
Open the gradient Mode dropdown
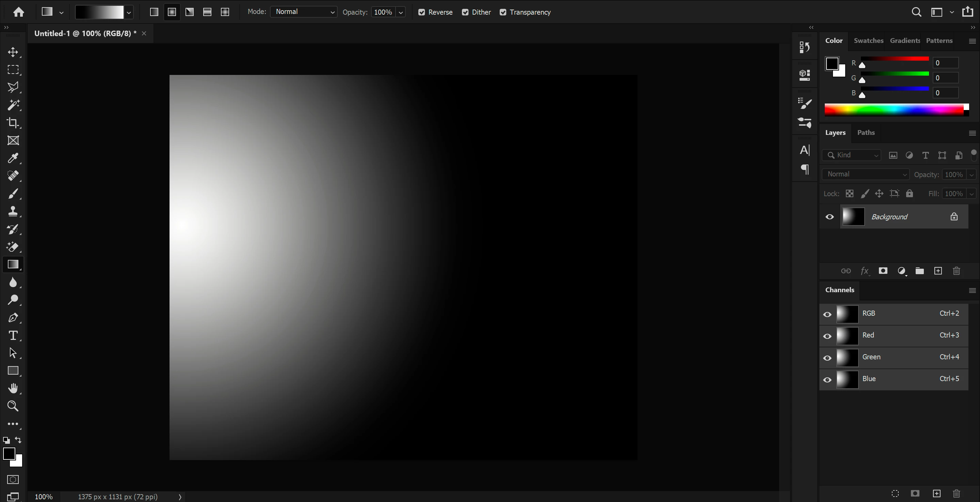point(304,12)
